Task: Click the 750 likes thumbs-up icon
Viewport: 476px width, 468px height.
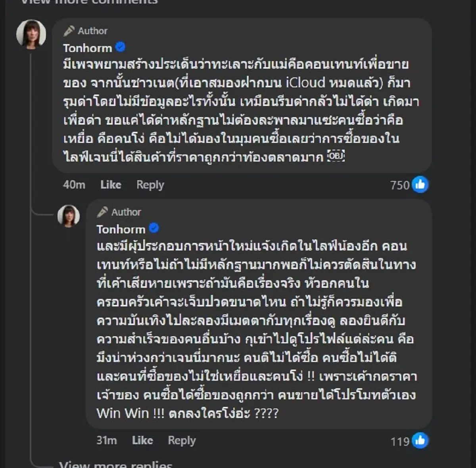Action: (420, 185)
